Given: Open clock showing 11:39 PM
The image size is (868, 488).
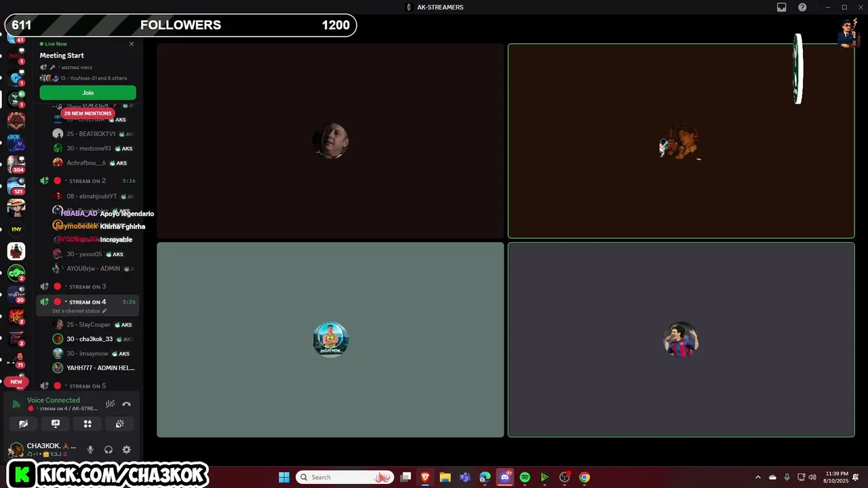Looking at the screenshot, I should 837,477.
